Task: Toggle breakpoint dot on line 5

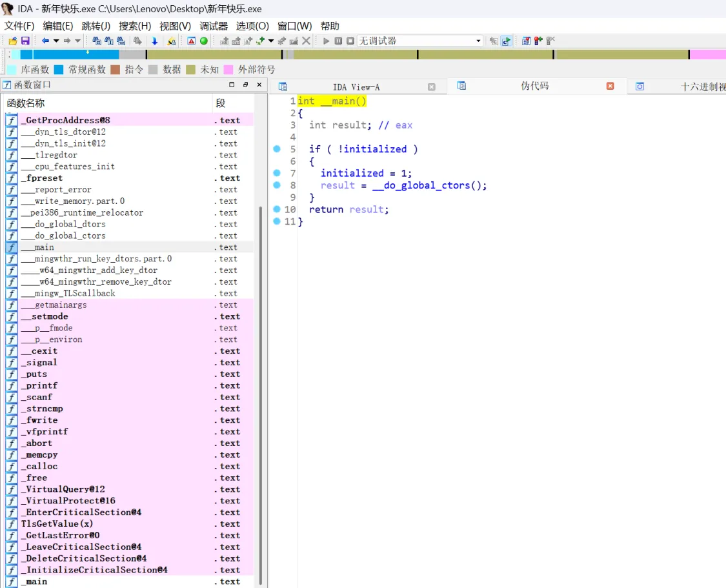Action: [x=277, y=149]
